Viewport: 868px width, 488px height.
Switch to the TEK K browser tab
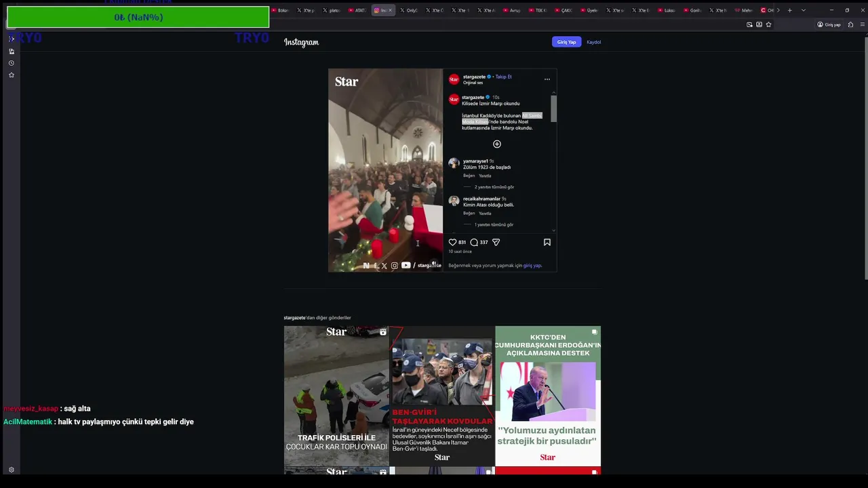(x=538, y=10)
